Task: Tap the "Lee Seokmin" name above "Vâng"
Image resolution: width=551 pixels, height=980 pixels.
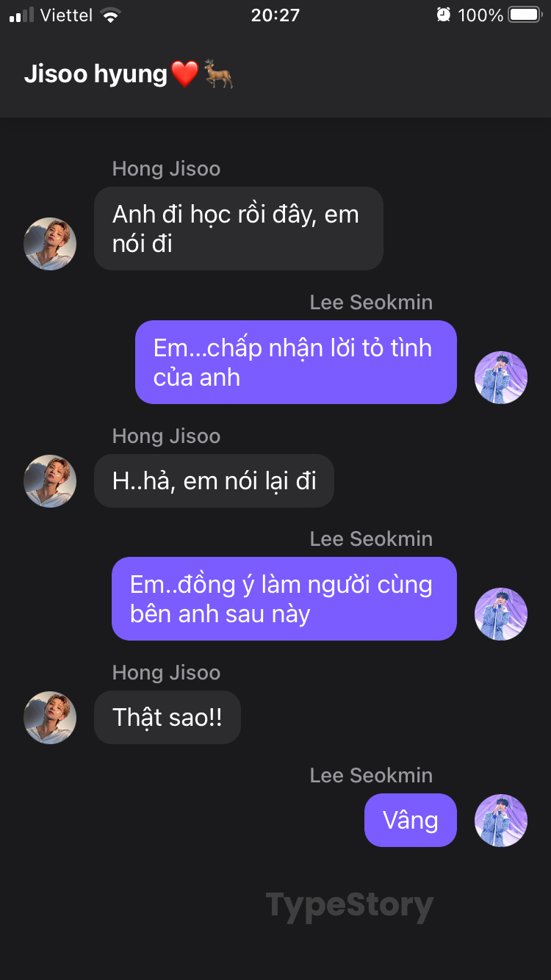Action: (x=371, y=775)
